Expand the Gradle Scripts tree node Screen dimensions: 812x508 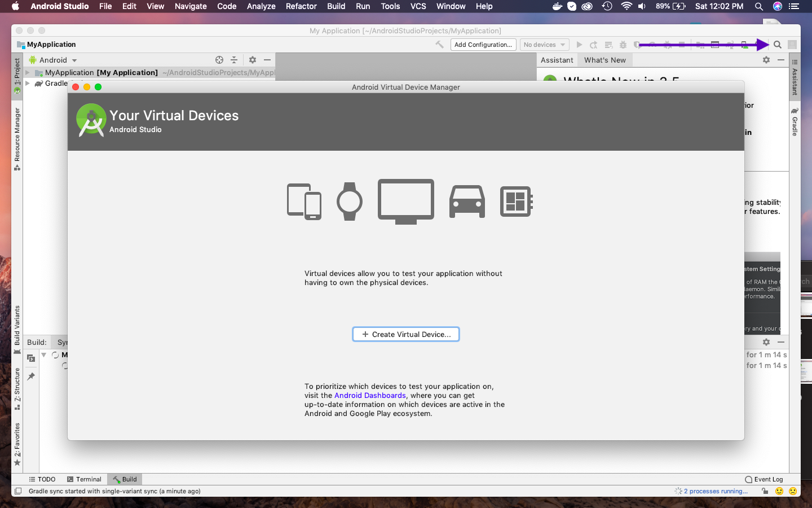(x=27, y=83)
